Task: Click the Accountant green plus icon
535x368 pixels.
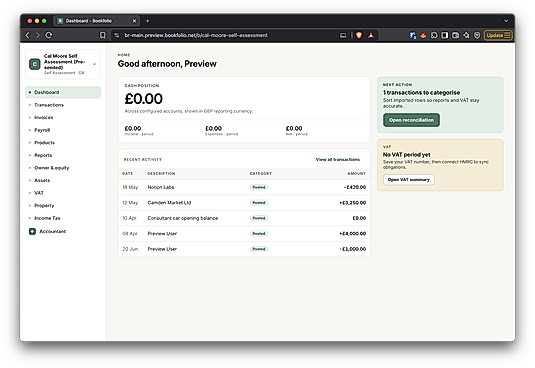Action: click(x=32, y=232)
